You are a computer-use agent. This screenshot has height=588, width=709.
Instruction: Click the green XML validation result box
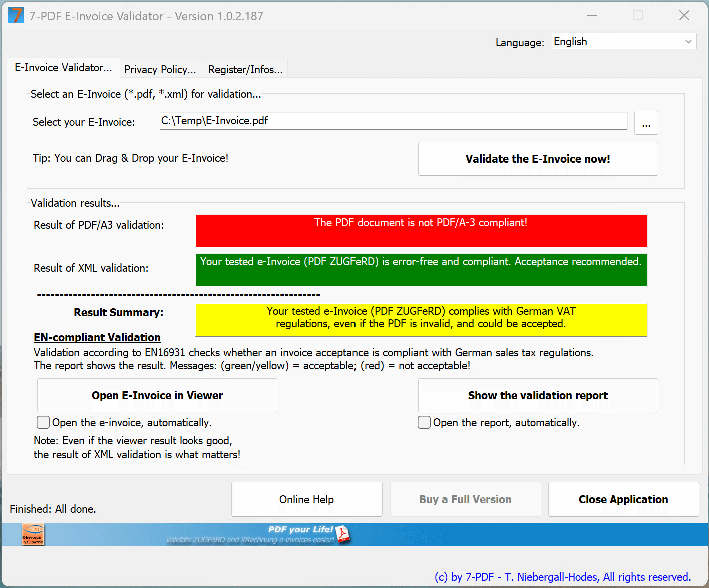[x=421, y=270]
